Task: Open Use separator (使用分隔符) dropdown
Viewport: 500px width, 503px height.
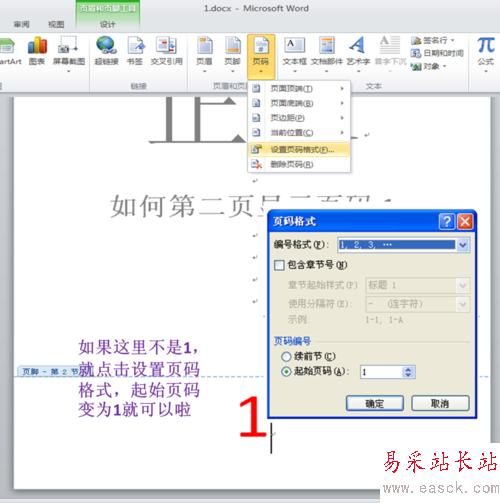Action: tap(463, 304)
